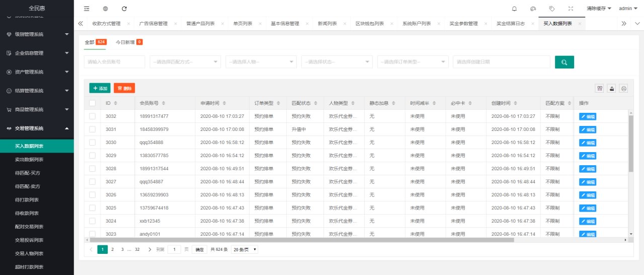This screenshot has width=644, height=275.
Task: Click the table's horizontal scrollbar
Action: (x=302, y=240)
